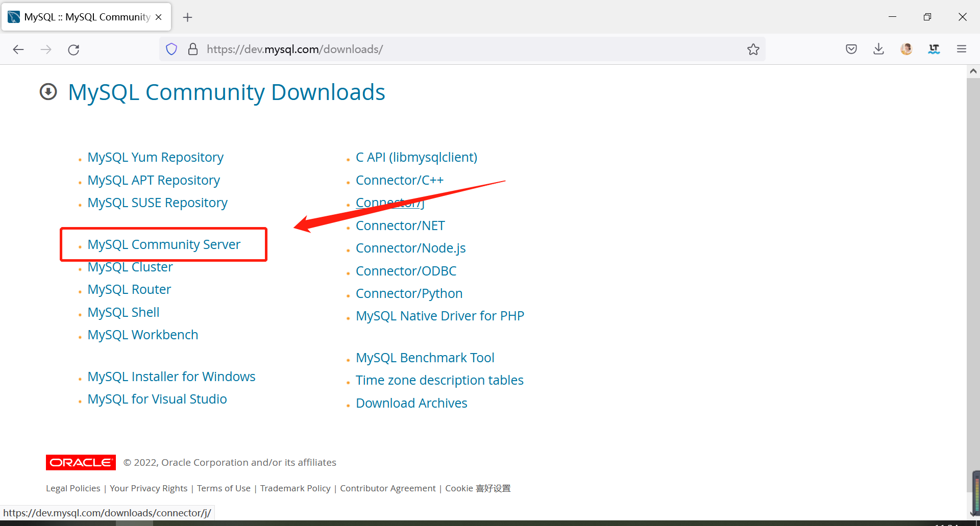This screenshot has width=980, height=526.
Task: Open MySQL Community Server link
Action: [164, 244]
